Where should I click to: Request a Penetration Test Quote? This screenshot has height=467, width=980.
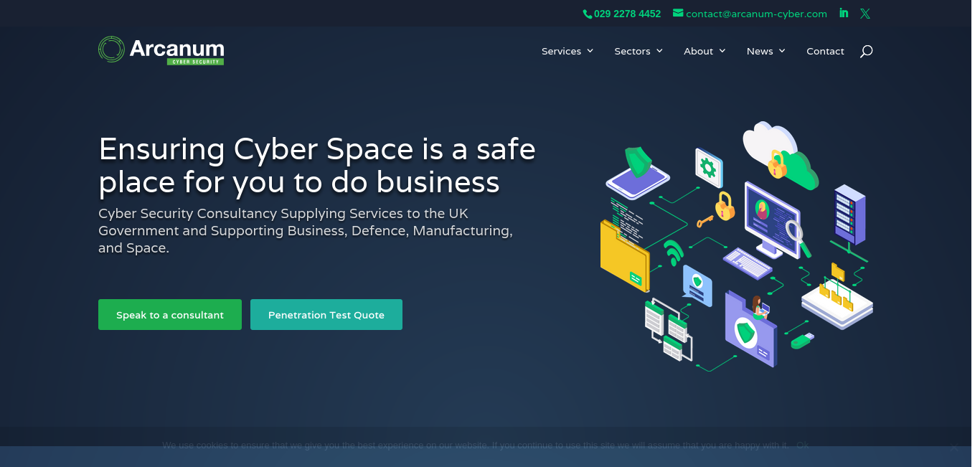(x=326, y=315)
